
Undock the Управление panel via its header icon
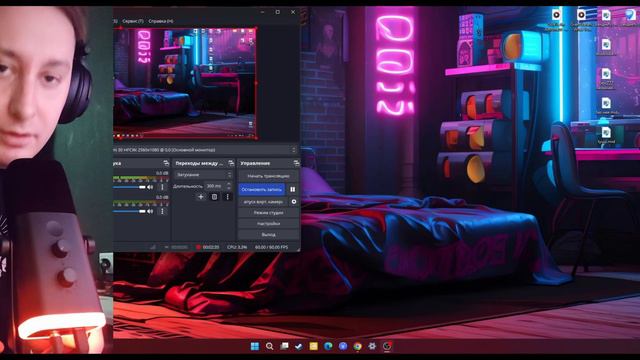[296, 163]
